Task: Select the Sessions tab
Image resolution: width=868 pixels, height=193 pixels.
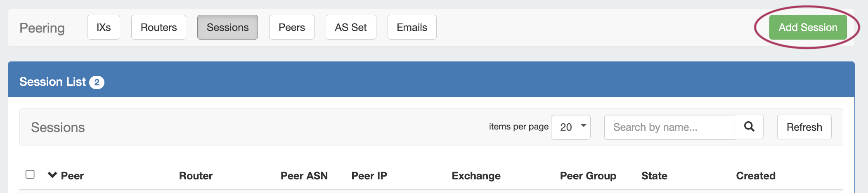Action: pos(227,27)
